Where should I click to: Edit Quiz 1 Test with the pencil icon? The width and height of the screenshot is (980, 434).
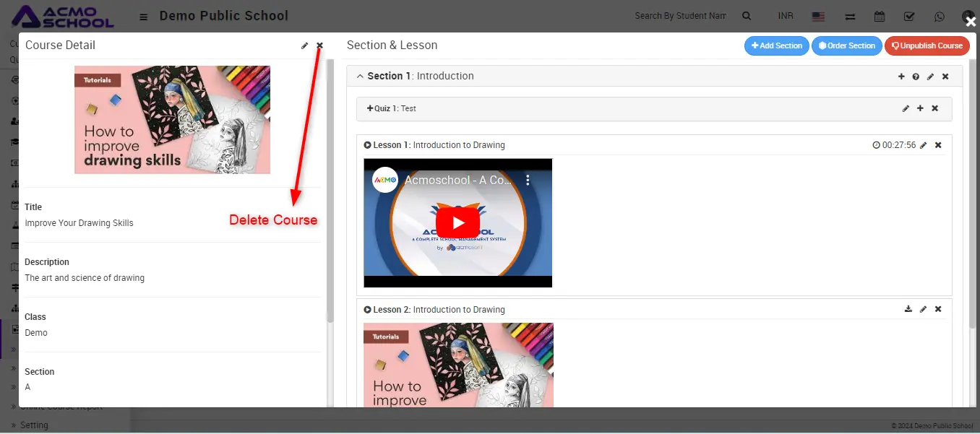pyautogui.click(x=906, y=108)
